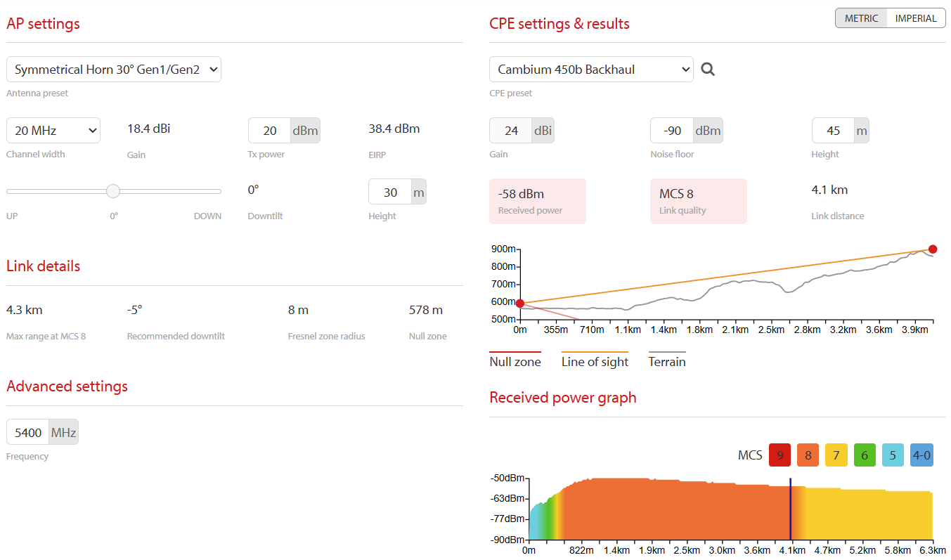
Task: Focus the CPE Height input field
Action: pyautogui.click(x=834, y=130)
